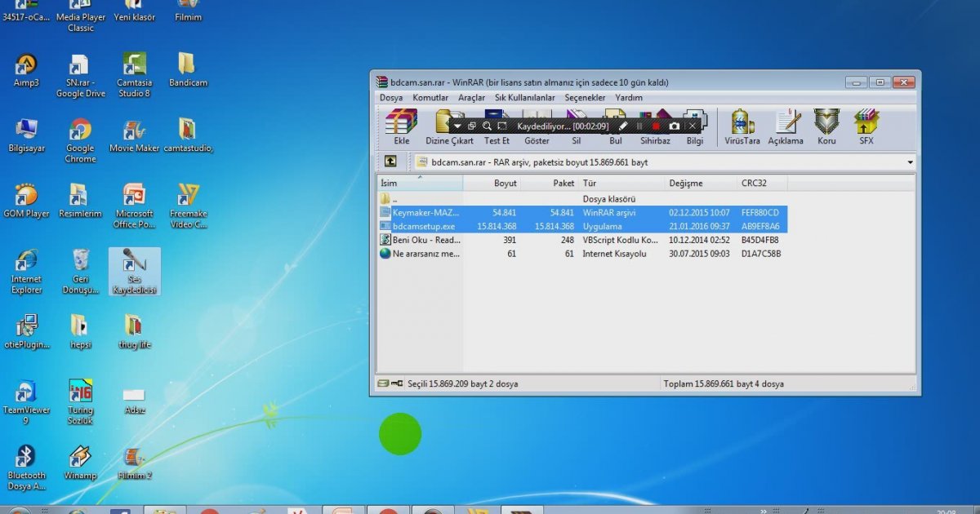Image resolution: width=980 pixels, height=514 pixels.
Task: Select the thug life desktop icon
Action: point(134,332)
